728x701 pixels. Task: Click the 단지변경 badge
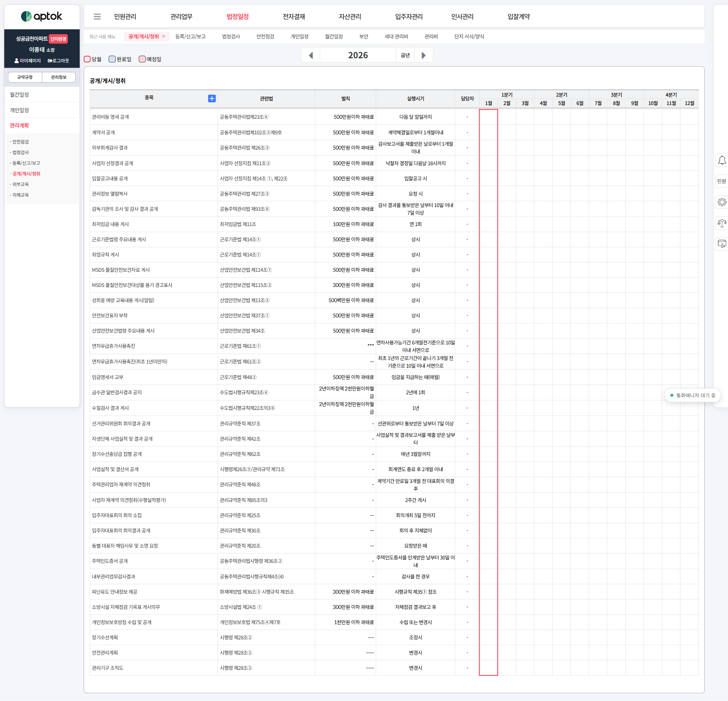pos(59,39)
